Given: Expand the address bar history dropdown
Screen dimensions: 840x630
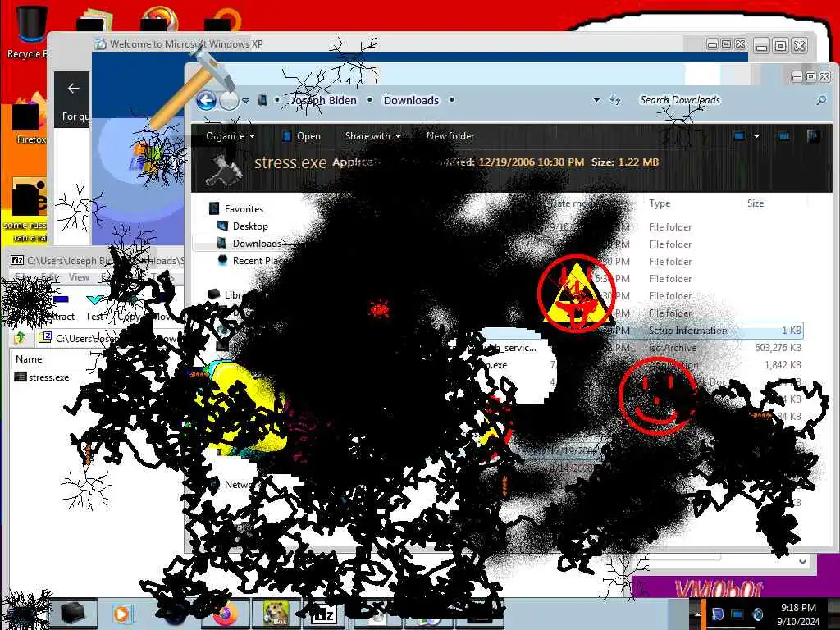Looking at the screenshot, I should coord(596,100).
